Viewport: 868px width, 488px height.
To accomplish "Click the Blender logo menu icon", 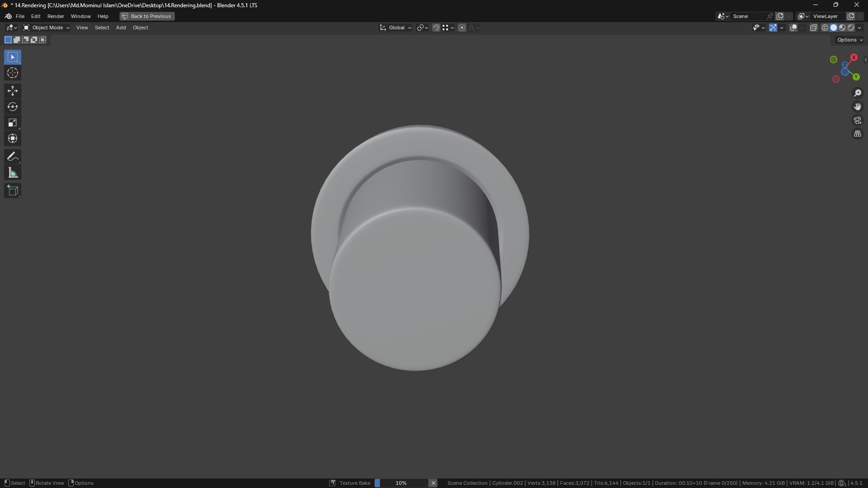I will tap(8, 16).
